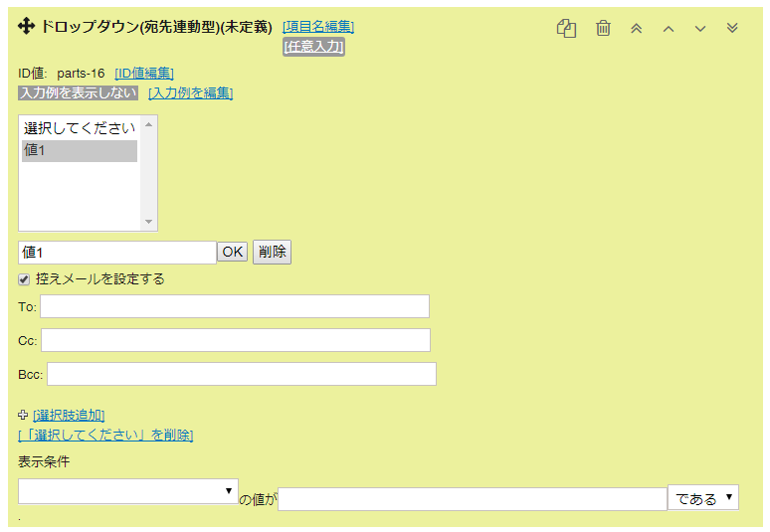Move item to bottom with double-down arrow
This screenshot has height=532, width=770.
click(x=732, y=28)
